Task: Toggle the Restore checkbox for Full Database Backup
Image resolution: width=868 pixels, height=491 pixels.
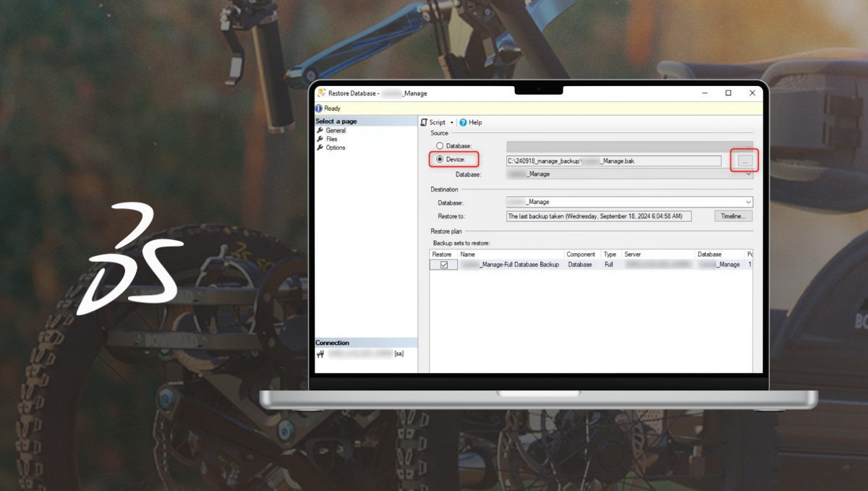Action: pos(444,265)
